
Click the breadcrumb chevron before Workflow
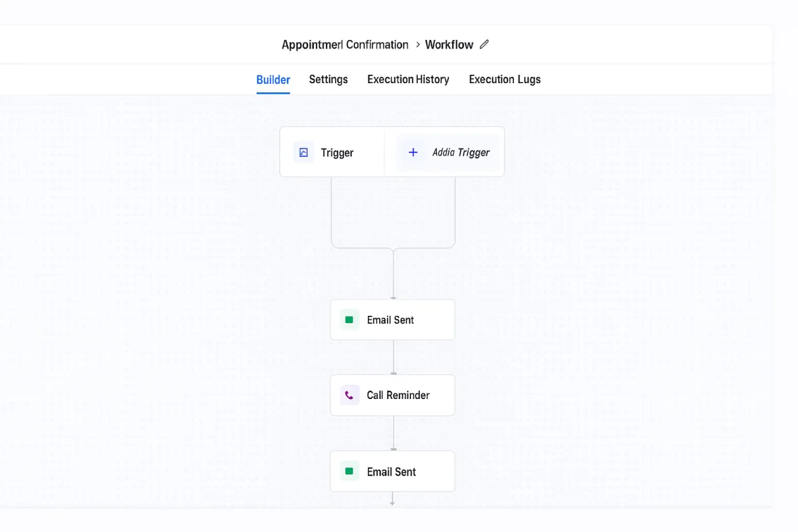[x=418, y=45]
